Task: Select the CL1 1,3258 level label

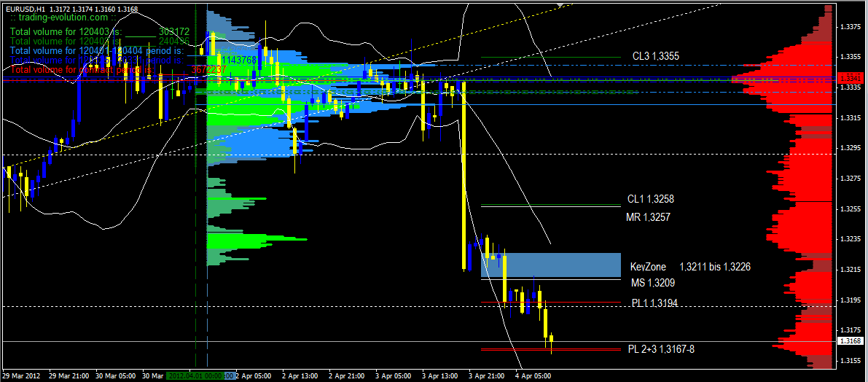Action: 650,199
